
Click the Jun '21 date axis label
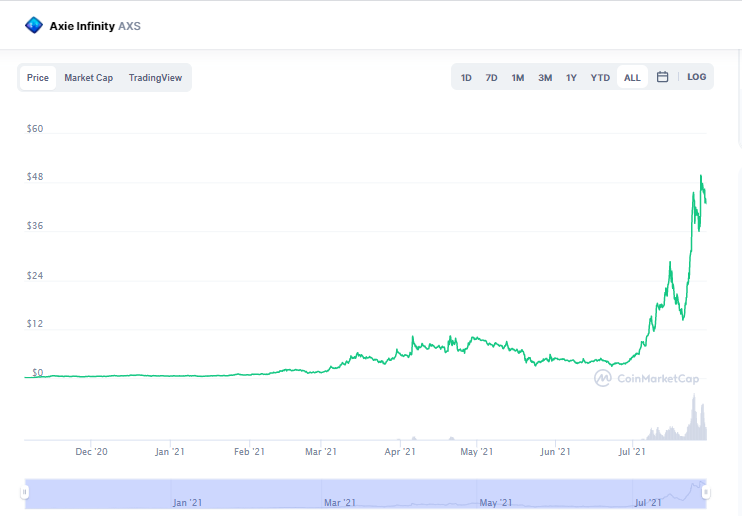coord(555,452)
